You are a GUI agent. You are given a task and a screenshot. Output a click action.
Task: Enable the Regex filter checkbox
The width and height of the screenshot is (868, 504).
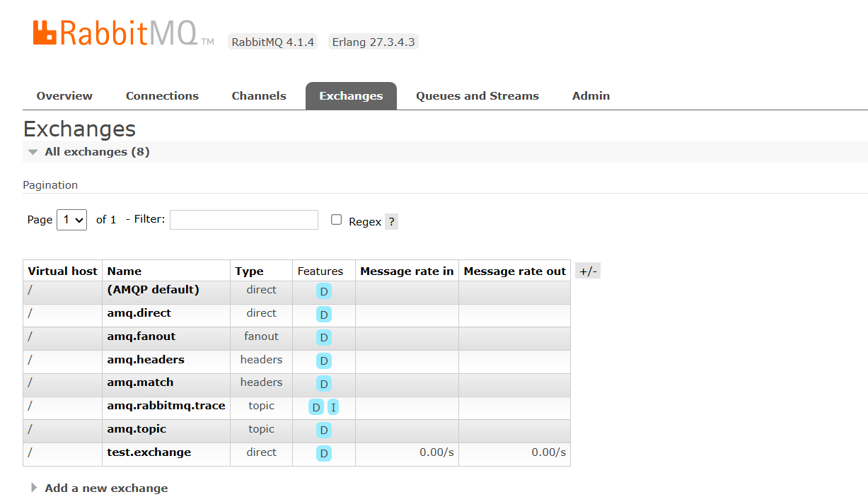pos(336,220)
